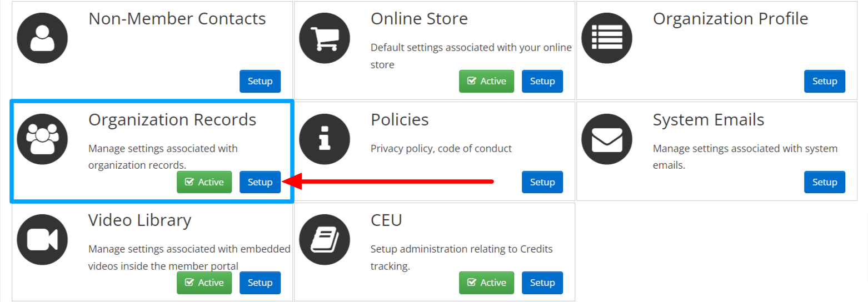Open Setup for System Emails

tap(825, 182)
